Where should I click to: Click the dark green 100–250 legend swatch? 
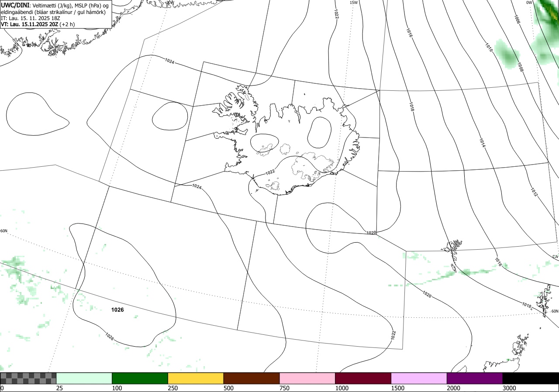pos(140,378)
